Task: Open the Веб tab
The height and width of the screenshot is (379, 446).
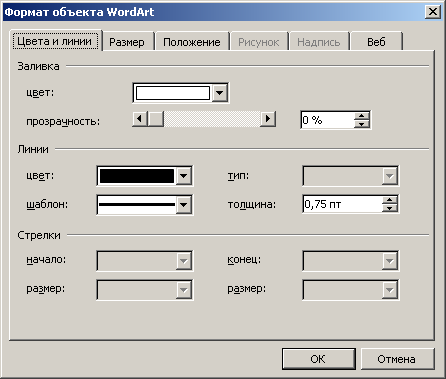Action: pos(376,42)
